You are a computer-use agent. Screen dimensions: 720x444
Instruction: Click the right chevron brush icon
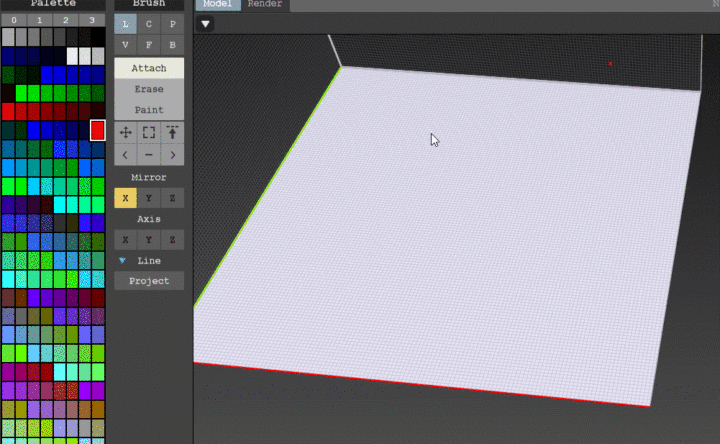[173, 155]
